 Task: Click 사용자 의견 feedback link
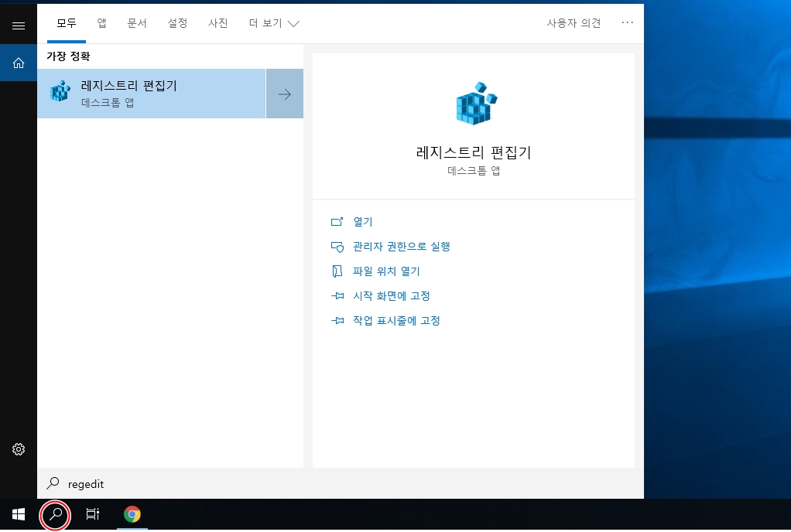point(574,23)
